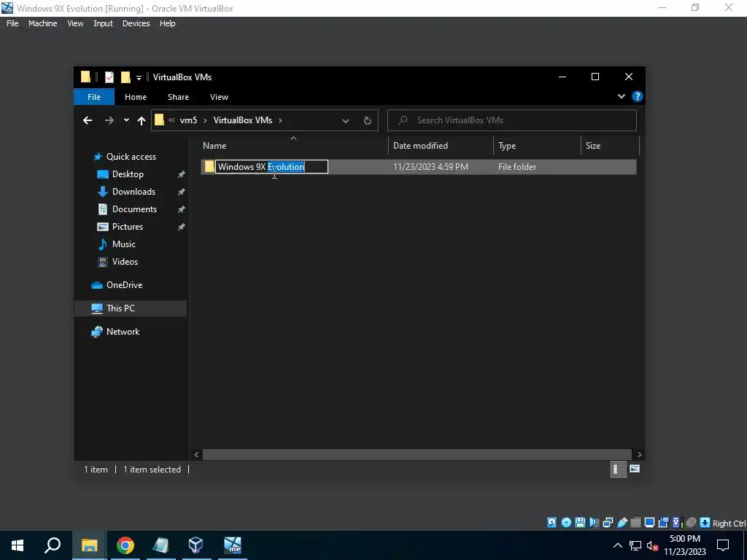Screen dimensions: 747x560
Task: Click the recording icon in VirtualBox status bar
Action: [x=663, y=522]
